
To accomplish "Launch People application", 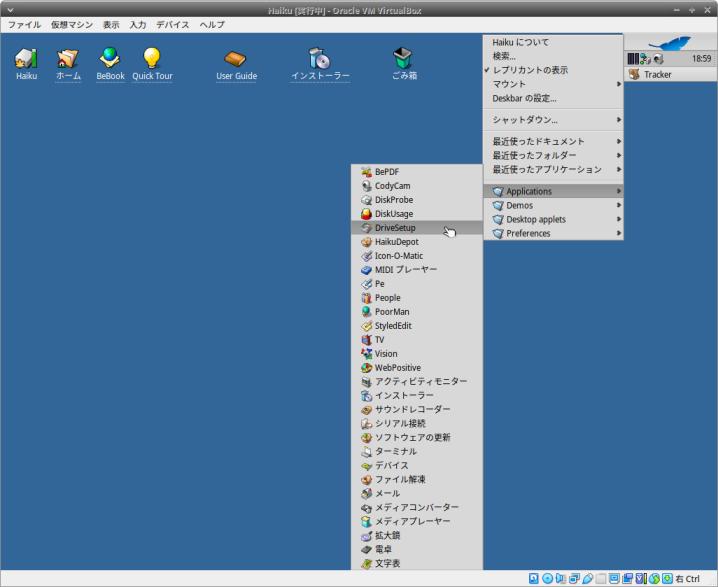I will (x=417, y=298).
